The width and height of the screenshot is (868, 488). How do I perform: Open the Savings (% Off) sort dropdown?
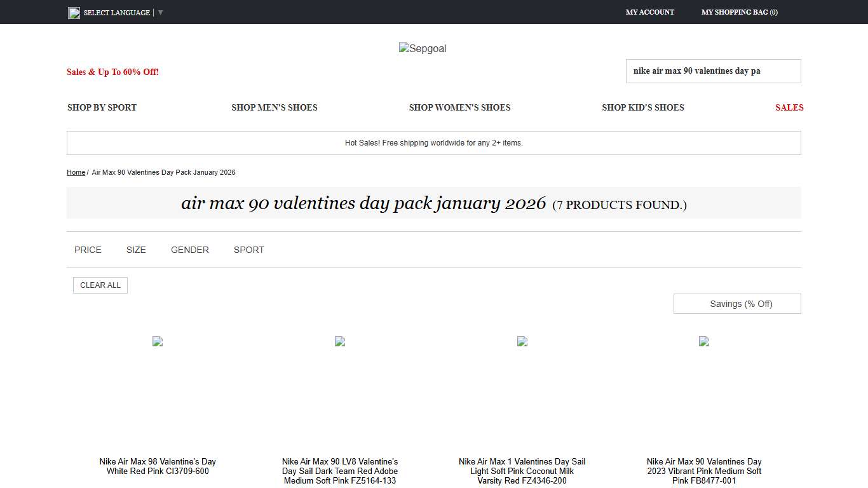pyautogui.click(x=737, y=304)
